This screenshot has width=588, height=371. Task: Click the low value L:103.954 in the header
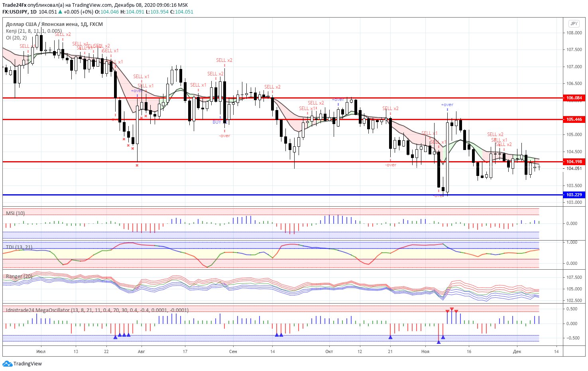click(x=157, y=12)
